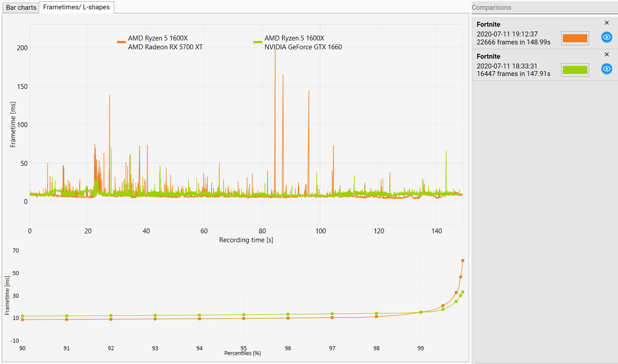
Task: Click the green marker at percentile 90
Action: point(22,316)
